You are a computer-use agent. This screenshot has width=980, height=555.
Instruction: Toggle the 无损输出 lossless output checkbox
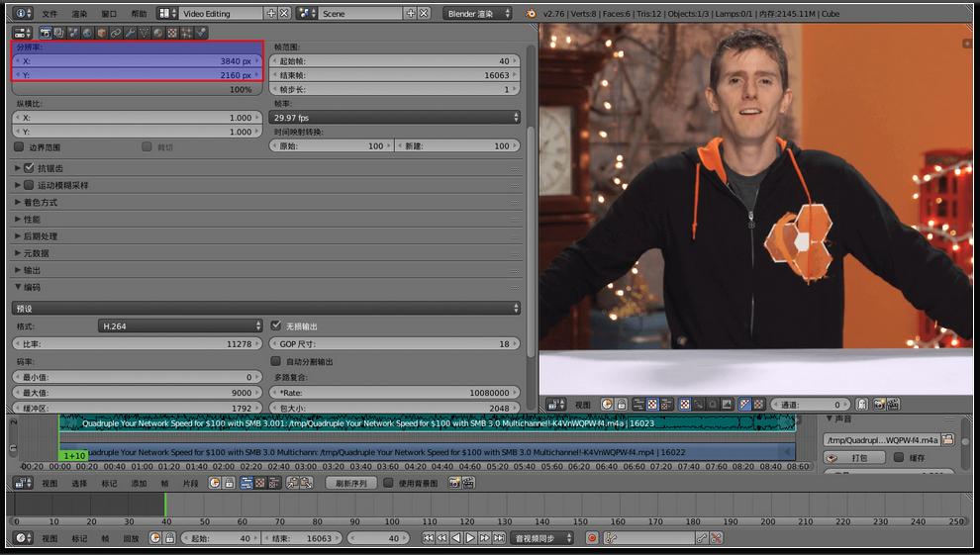pos(275,325)
